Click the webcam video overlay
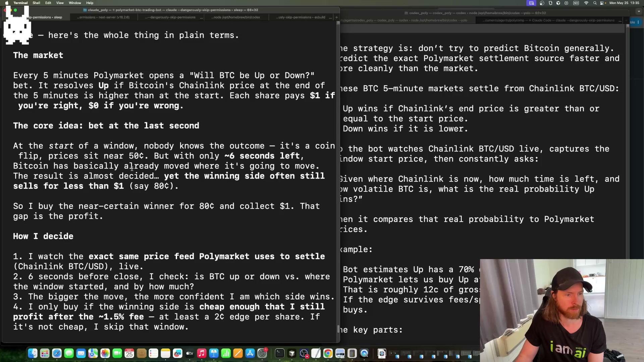The height and width of the screenshot is (362, 644). (562, 310)
